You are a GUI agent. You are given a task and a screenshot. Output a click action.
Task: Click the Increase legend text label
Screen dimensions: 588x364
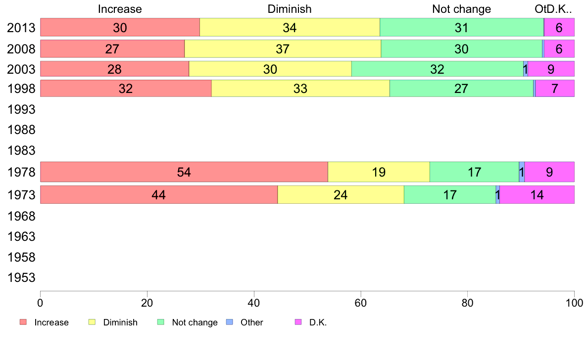[x=51, y=322]
